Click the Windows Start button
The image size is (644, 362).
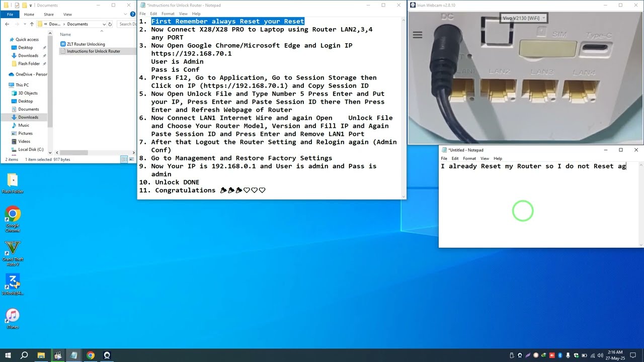coord(8,355)
